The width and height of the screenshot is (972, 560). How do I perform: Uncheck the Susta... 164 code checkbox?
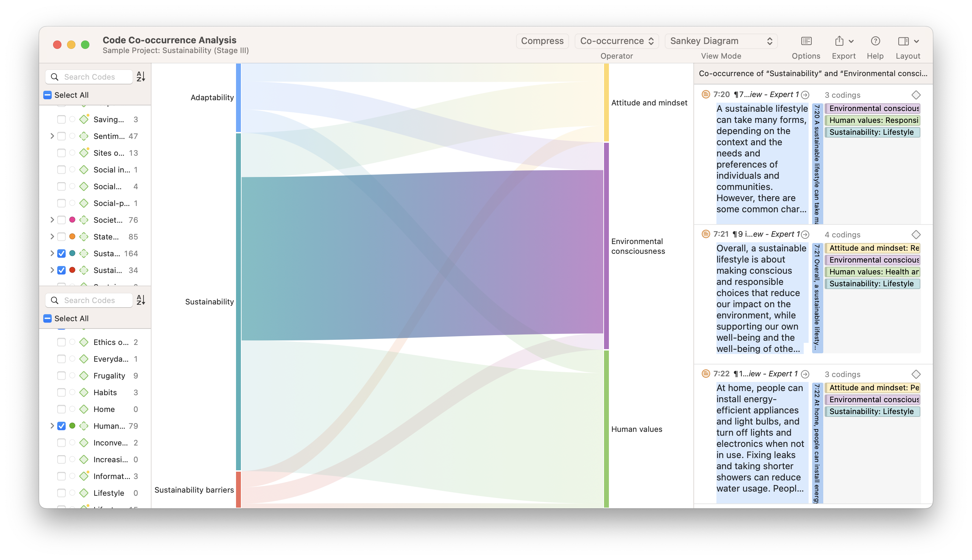click(61, 253)
